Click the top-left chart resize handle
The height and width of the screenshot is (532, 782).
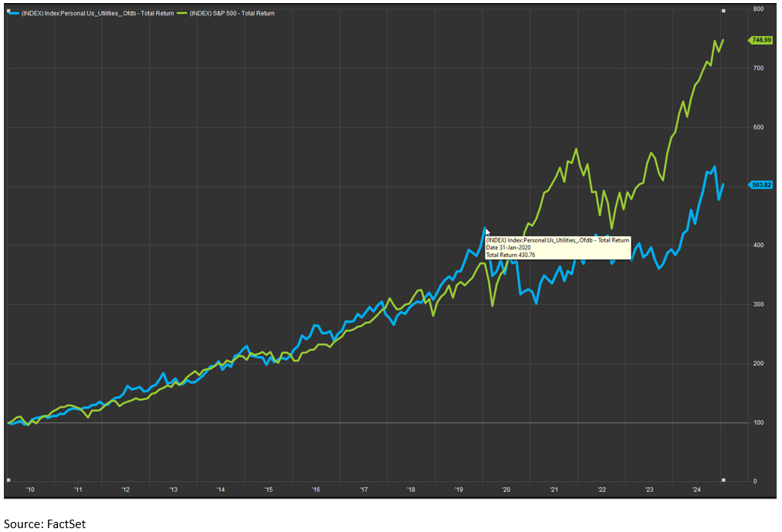pyautogui.click(x=8, y=11)
